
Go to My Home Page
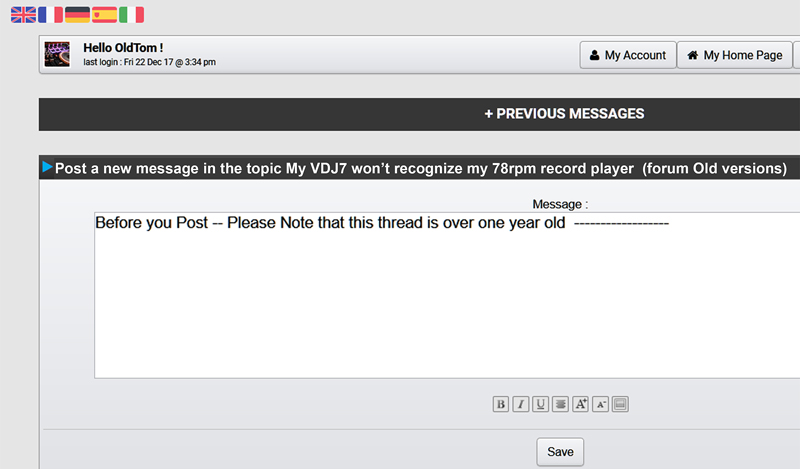pyautogui.click(x=735, y=55)
